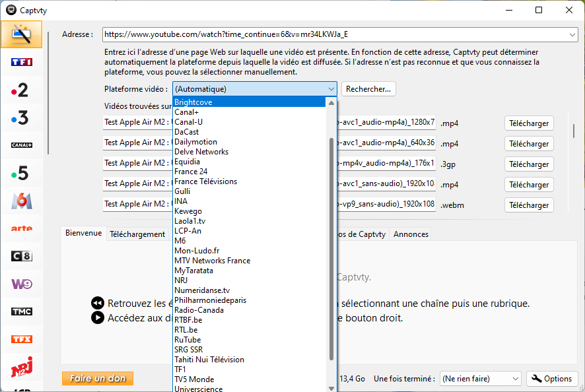585x392 pixels.
Task: Pick France Télévisions from the platform list
Action: pos(249,181)
